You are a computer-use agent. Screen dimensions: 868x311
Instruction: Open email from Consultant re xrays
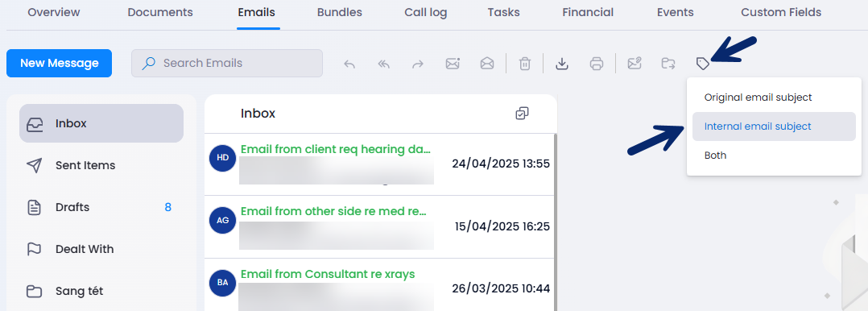(x=380, y=290)
